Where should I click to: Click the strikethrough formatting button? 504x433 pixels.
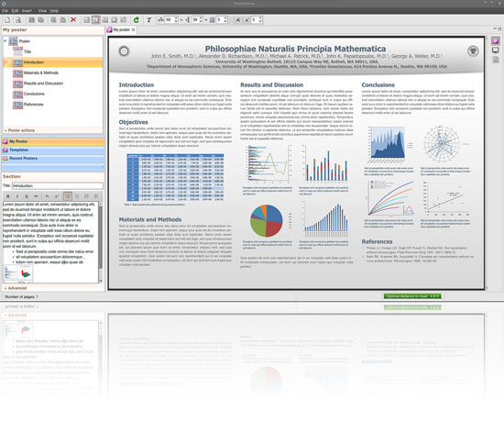click(36, 196)
